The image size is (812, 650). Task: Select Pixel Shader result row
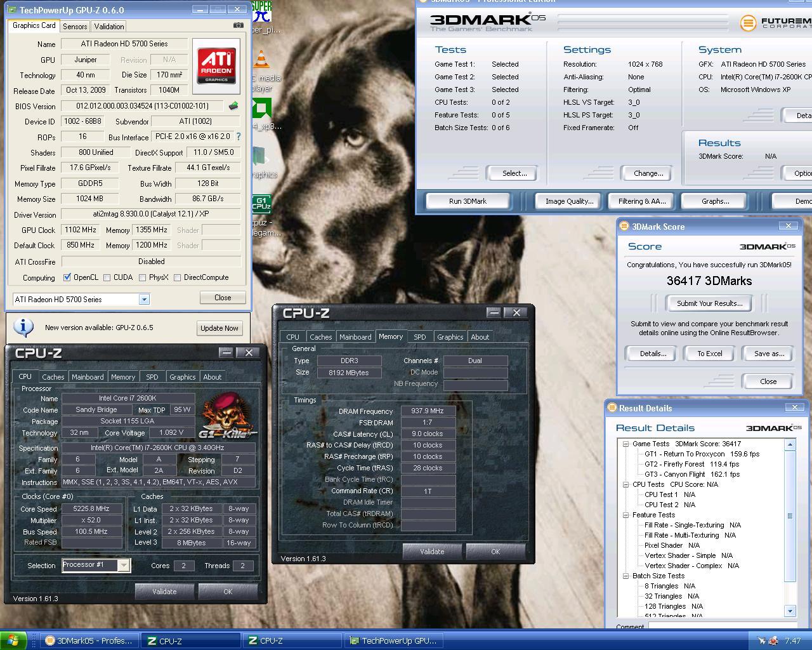click(672, 545)
